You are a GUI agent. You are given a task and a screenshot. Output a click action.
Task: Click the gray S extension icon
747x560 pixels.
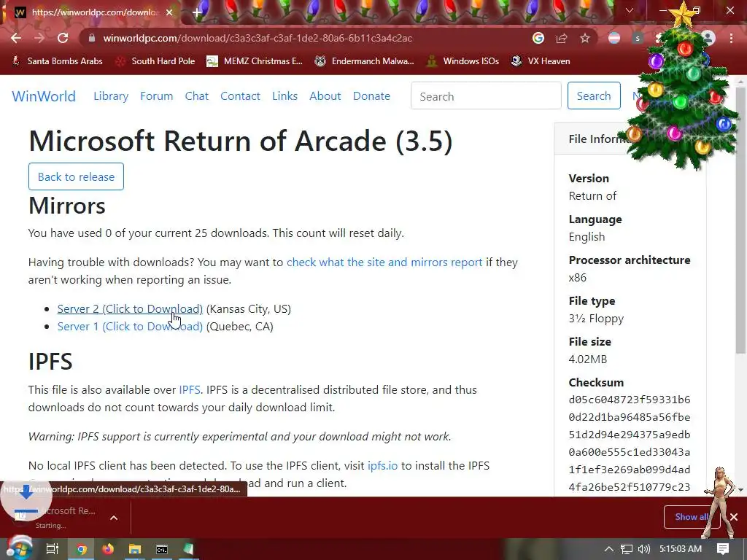(638, 38)
